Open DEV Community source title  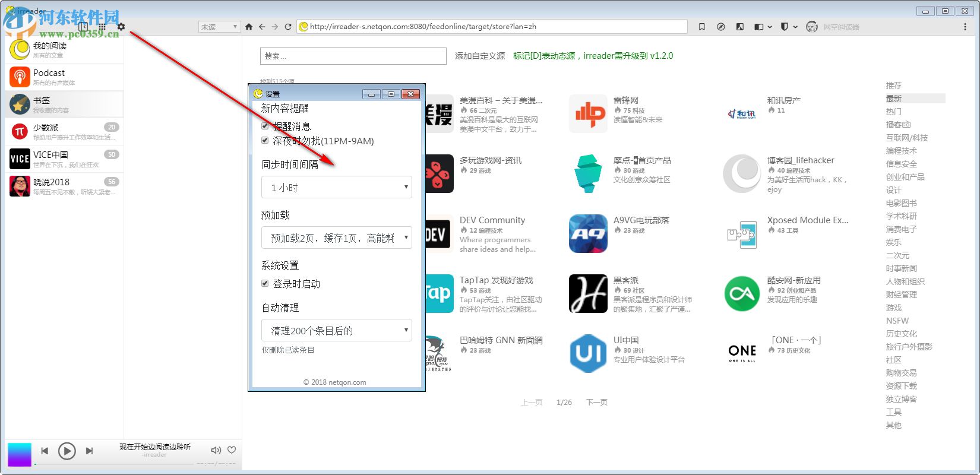click(492, 220)
